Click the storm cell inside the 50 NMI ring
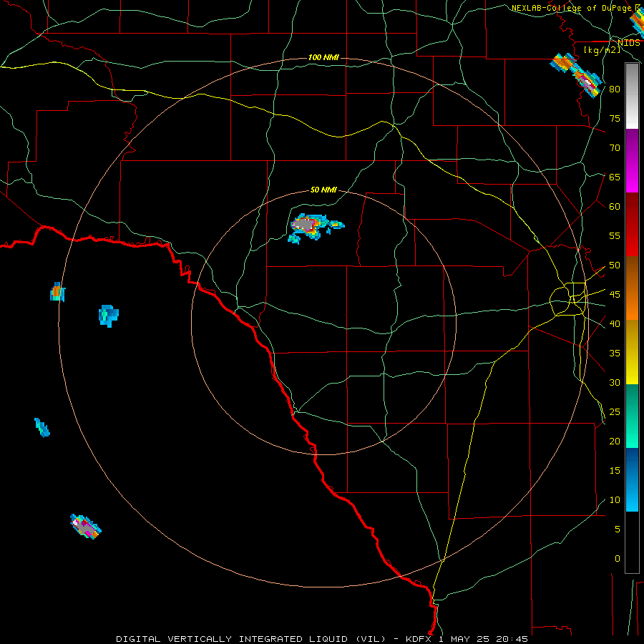The image size is (644, 644). click(314, 228)
